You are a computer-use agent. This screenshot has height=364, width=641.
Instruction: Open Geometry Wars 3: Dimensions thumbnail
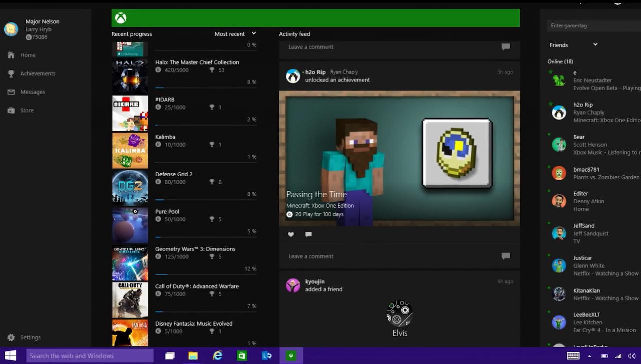[130, 263]
